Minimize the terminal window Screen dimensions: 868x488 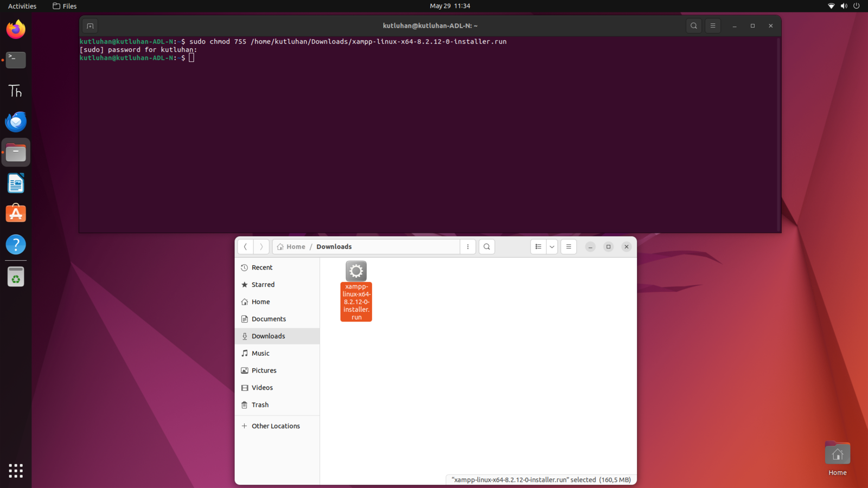735,25
